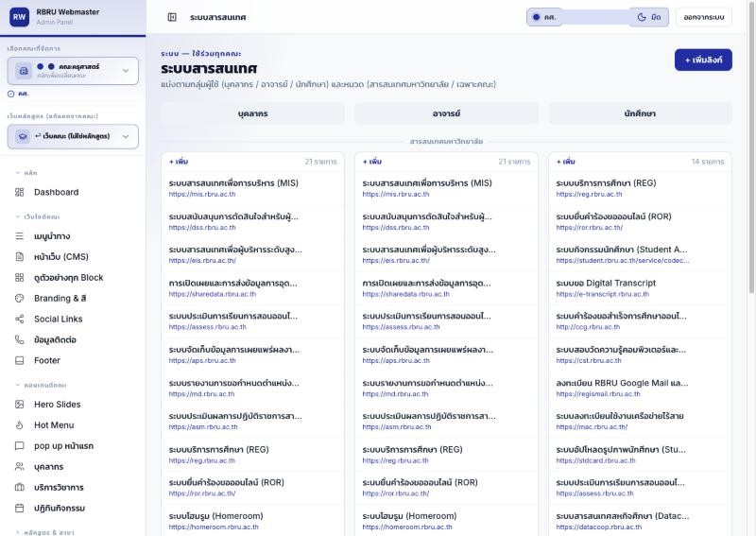Screen dimensions: 756x536
Task: Click faculty building icon in คณะครุศาสตร์ selector
Action: pyautogui.click(x=24, y=71)
